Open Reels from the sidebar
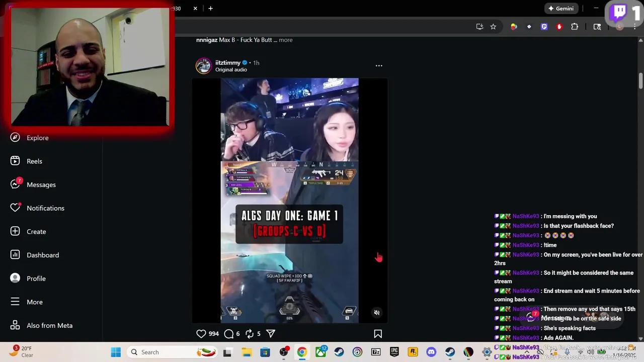Image resolution: width=644 pixels, height=362 pixels. click(27, 161)
